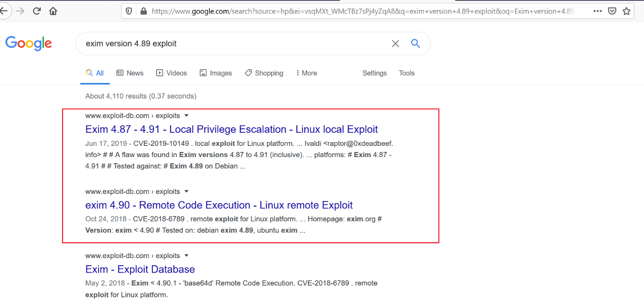
Task: Go to the browser home page
Action: 53,11
